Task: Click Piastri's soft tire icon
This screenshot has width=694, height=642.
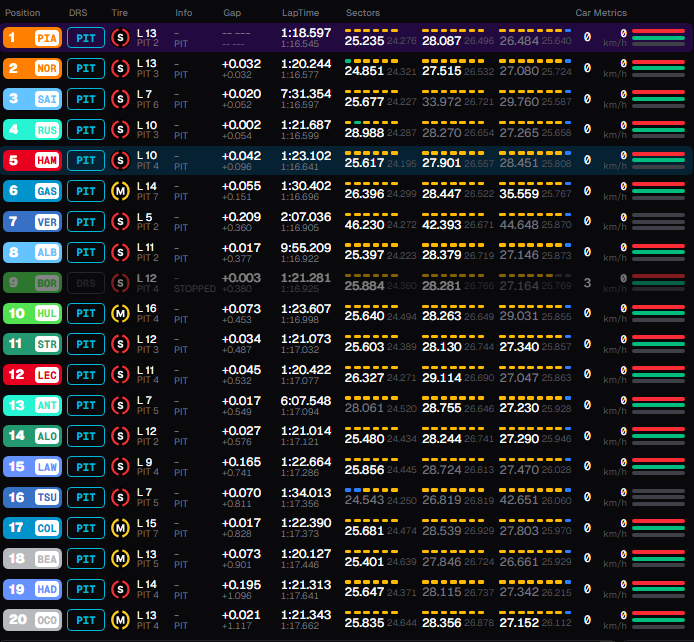Action: tap(120, 38)
